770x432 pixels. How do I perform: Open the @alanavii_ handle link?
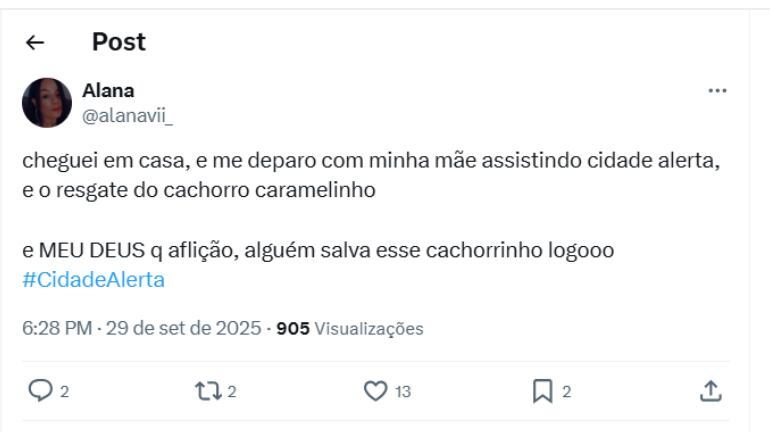click(x=127, y=113)
